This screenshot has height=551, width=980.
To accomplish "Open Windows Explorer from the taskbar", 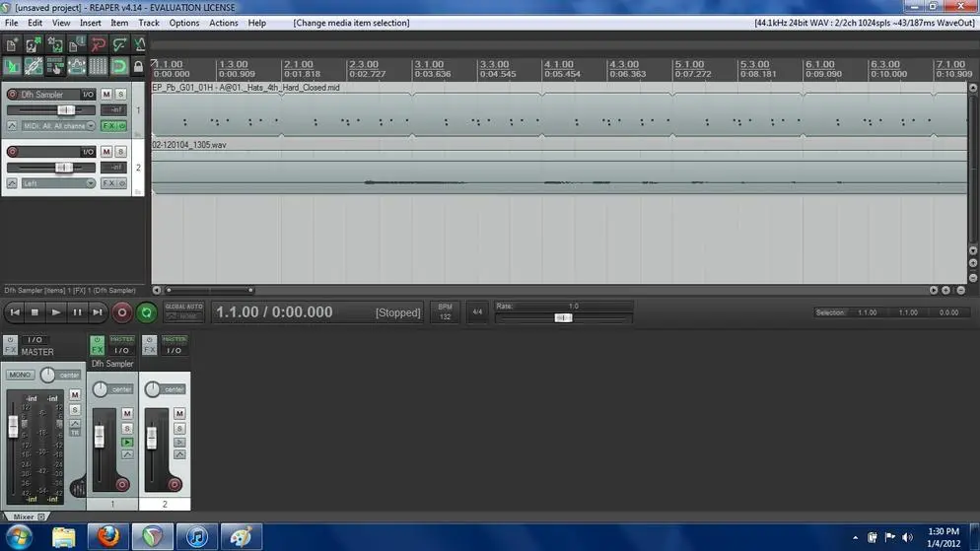I will coord(63,536).
